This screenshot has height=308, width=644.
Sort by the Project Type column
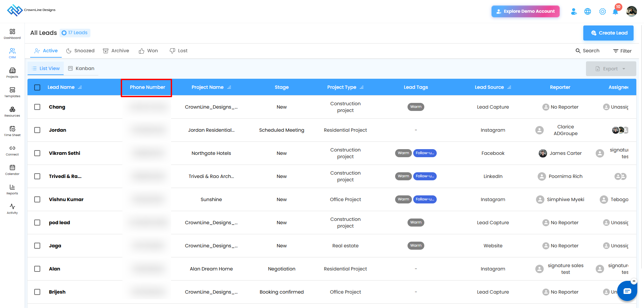point(362,87)
